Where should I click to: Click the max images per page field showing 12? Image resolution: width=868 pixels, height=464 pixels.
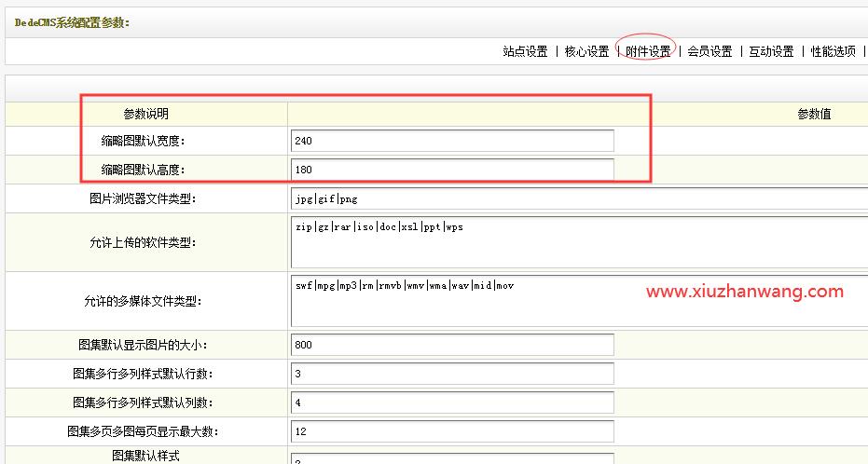click(452, 431)
